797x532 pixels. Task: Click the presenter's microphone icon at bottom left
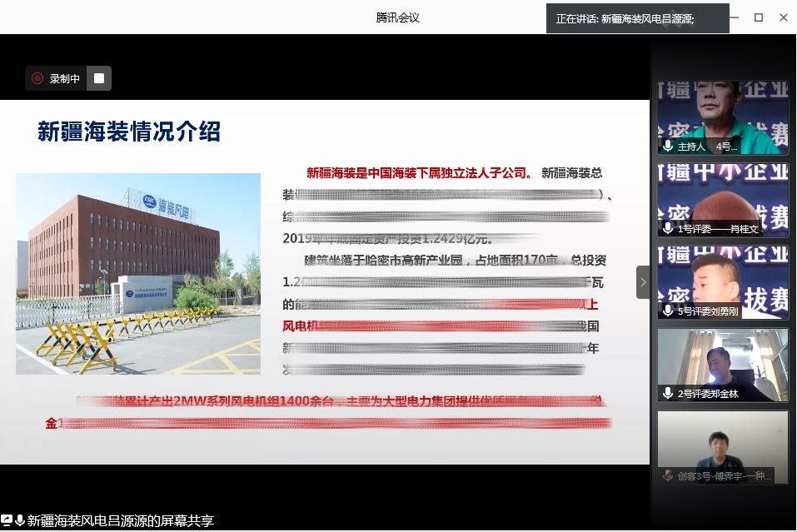[x=19, y=520]
